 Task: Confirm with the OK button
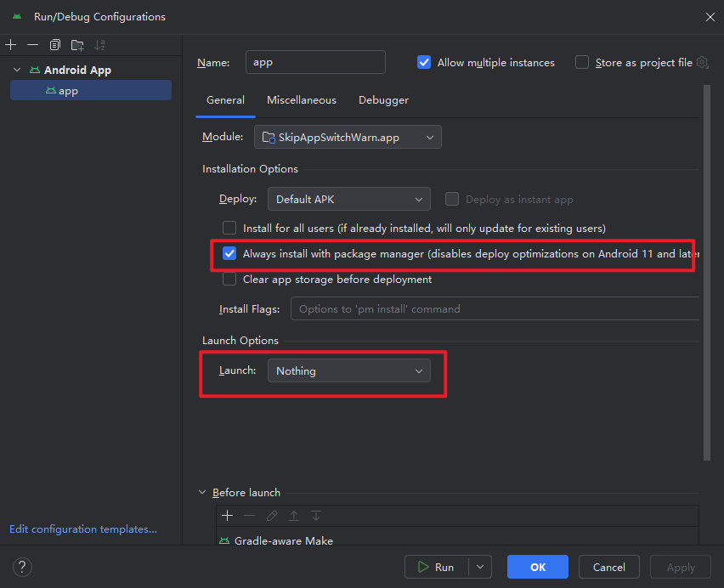click(x=537, y=567)
